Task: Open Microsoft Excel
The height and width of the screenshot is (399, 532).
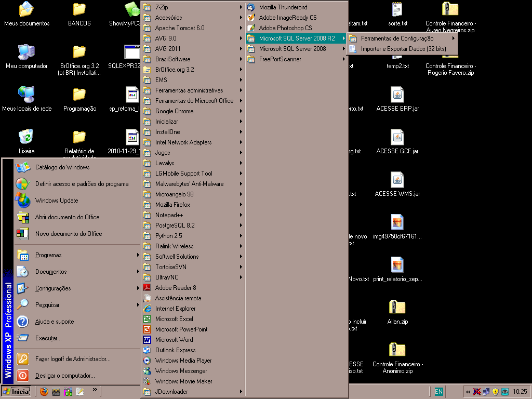Action: [x=193, y=319]
